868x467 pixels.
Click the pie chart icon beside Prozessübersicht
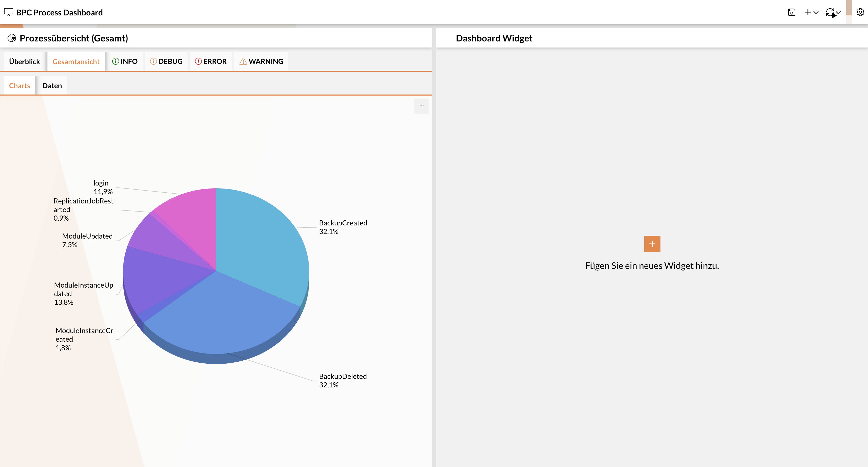click(12, 38)
